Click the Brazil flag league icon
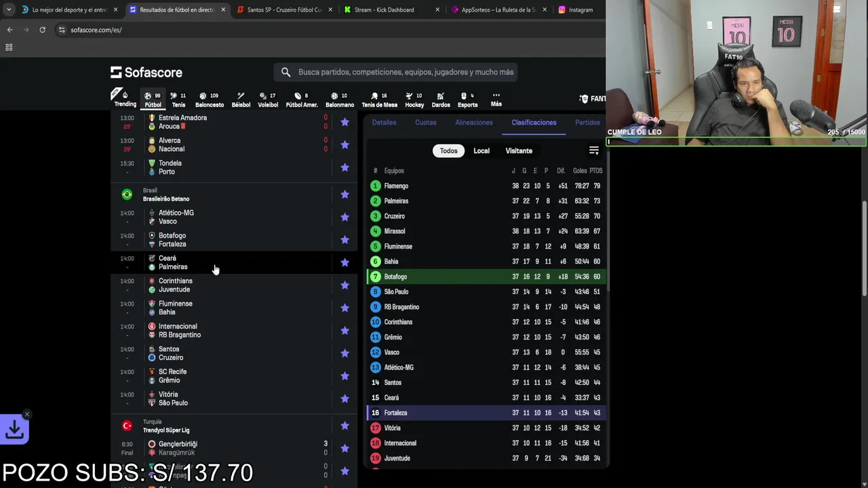Image resolution: width=868 pixels, height=488 pixels. click(x=127, y=195)
